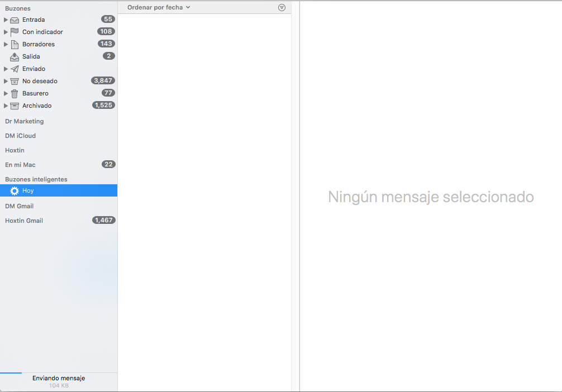Click the Hoxtin Gmail account section
The image size is (562, 392).
(x=24, y=221)
